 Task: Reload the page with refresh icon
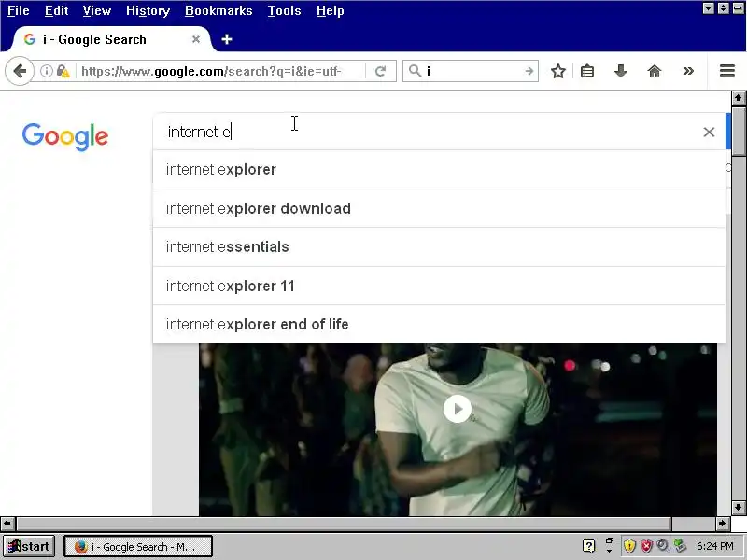(380, 72)
